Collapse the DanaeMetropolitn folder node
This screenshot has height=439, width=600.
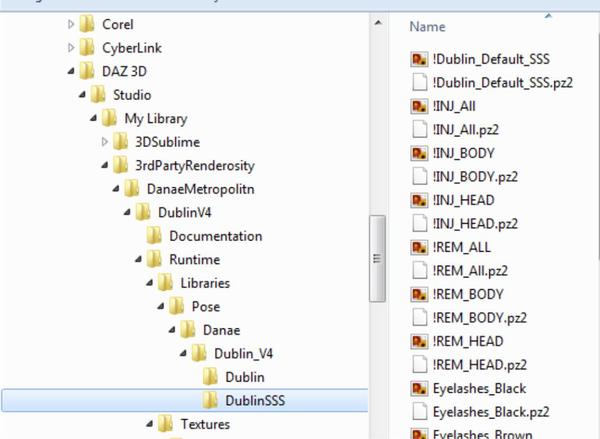coord(116,189)
